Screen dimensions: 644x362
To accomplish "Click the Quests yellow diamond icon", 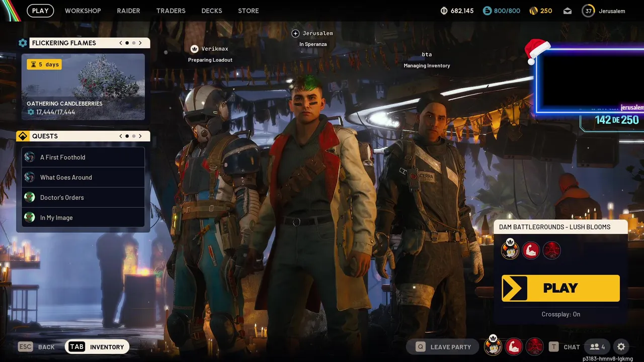I will click(23, 136).
